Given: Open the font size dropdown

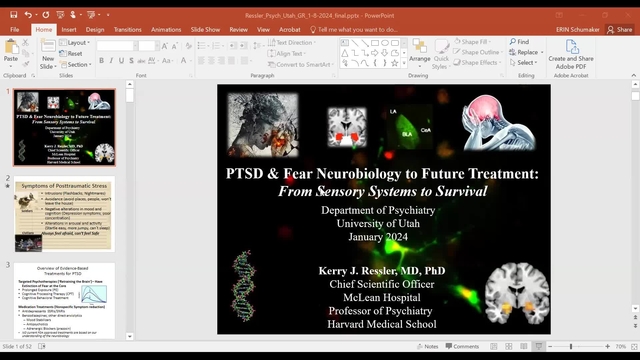Looking at the screenshot, I should pos(157,46).
